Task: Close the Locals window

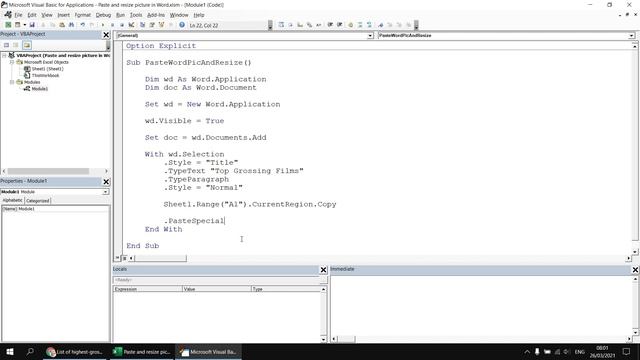Action: [x=323, y=270]
